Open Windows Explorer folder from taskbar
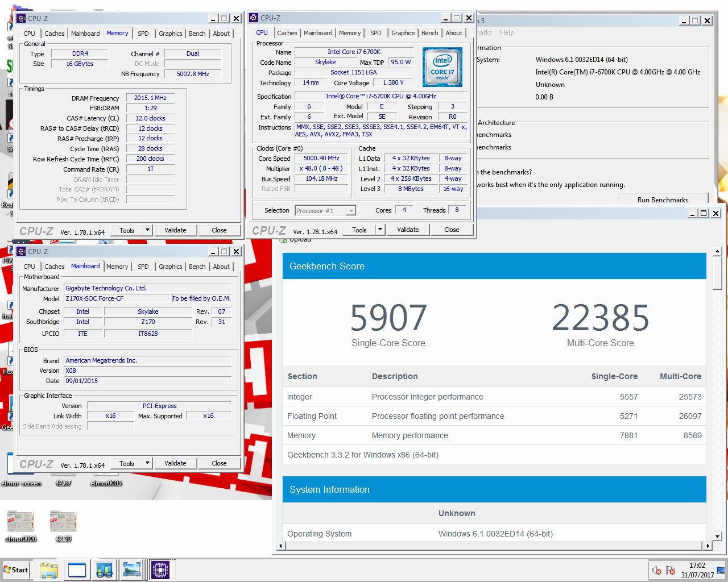Screen dimensions: 728x582 point(49,570)
